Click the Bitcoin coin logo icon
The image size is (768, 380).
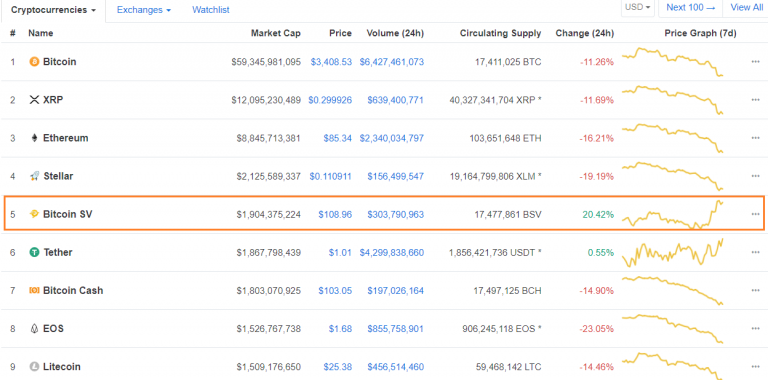pos(34,62)
